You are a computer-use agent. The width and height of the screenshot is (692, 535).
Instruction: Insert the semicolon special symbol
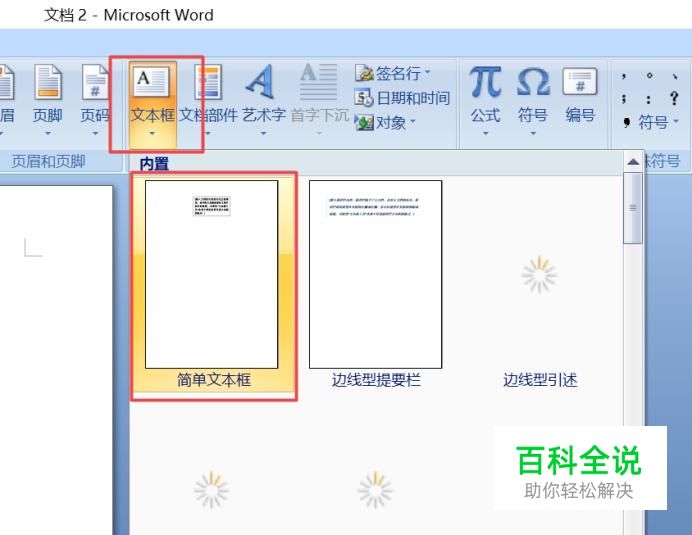pos(624,99)
